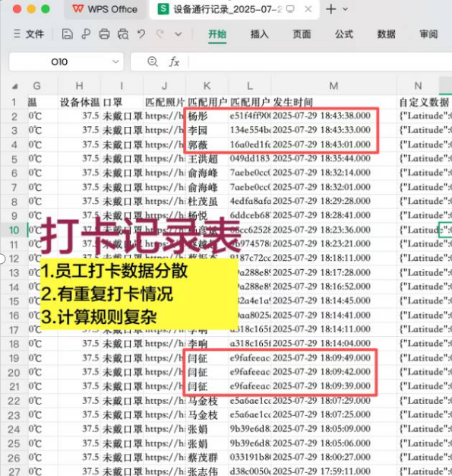Select row 27 header
452x476 pixels.
14,471
